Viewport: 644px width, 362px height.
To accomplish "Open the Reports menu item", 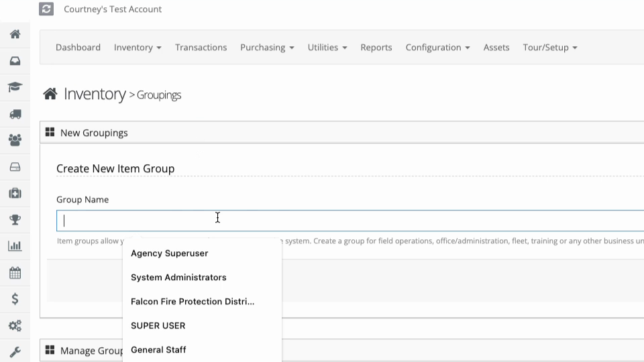I will 376,48.
